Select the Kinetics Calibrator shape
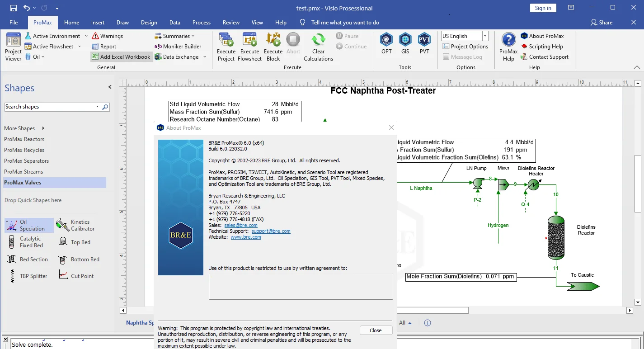Viewport: 644px width, 349px height. 76,225
